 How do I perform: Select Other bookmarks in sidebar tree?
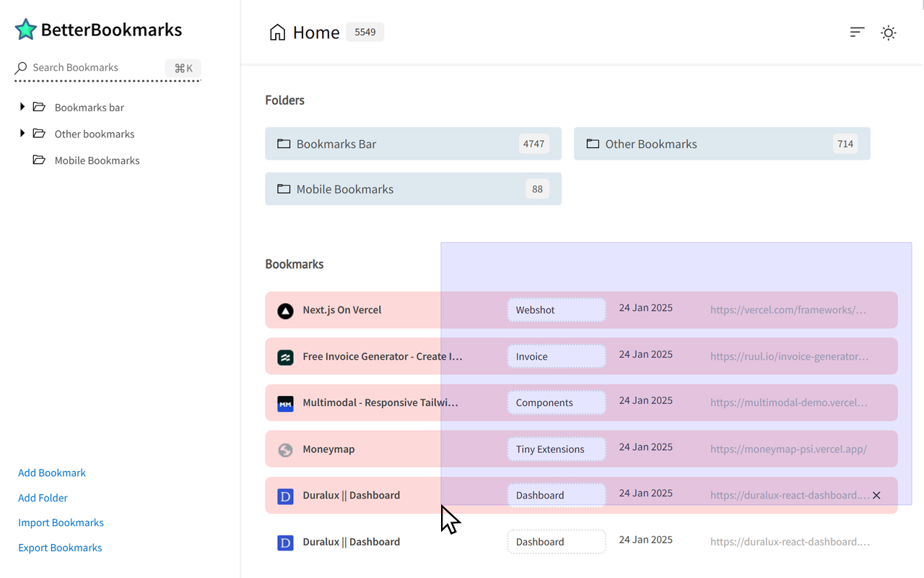[x=95, y=134]
